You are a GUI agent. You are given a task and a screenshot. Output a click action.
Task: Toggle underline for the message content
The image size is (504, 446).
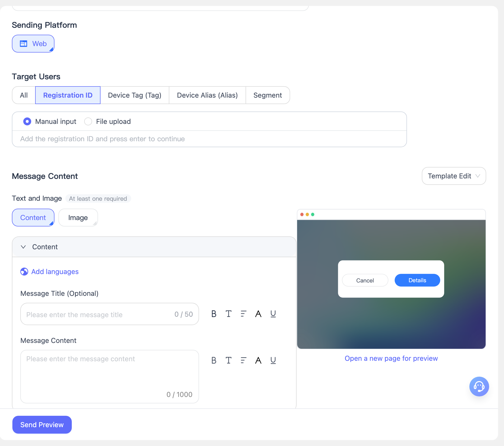click(273, 360)
